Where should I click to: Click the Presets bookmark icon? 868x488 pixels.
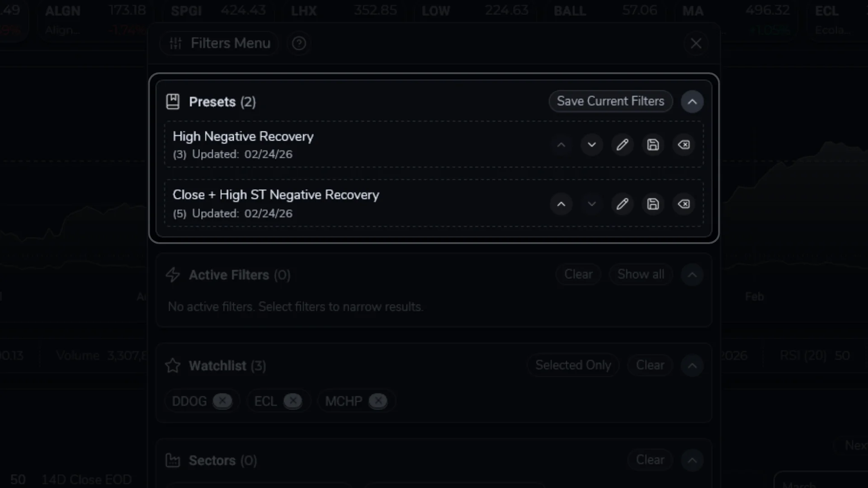(173, 101)
